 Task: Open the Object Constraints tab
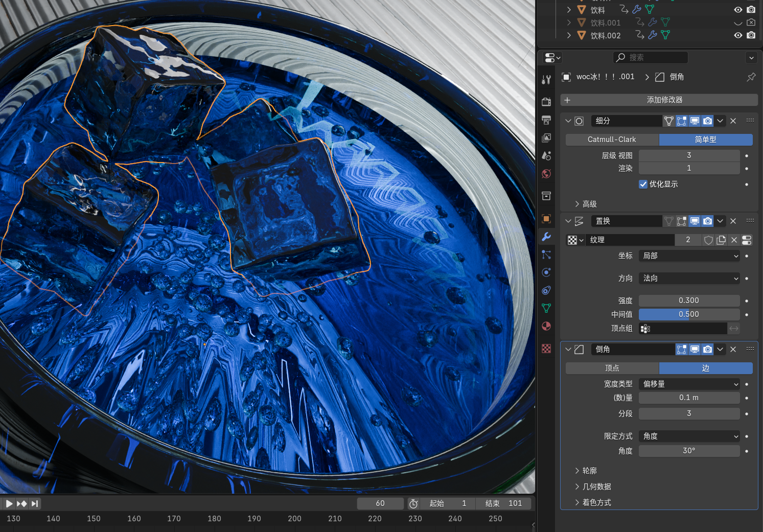(x=546, y=290)
